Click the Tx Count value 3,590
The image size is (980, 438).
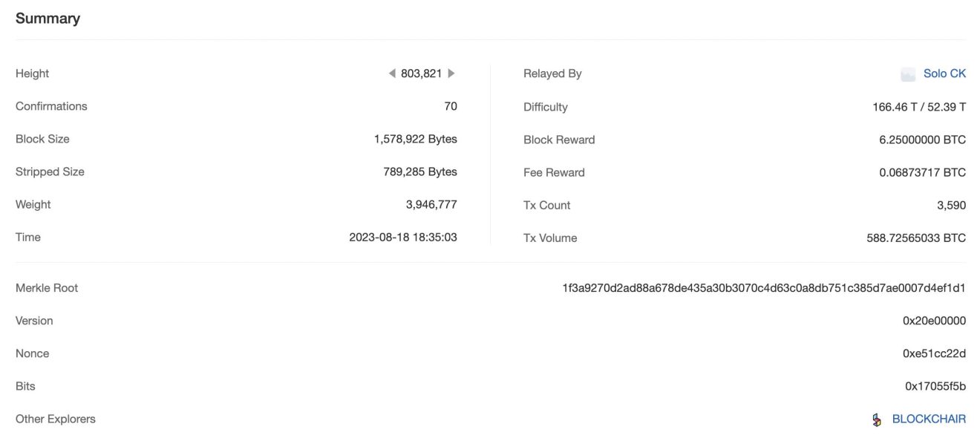(x=951, y=205)
